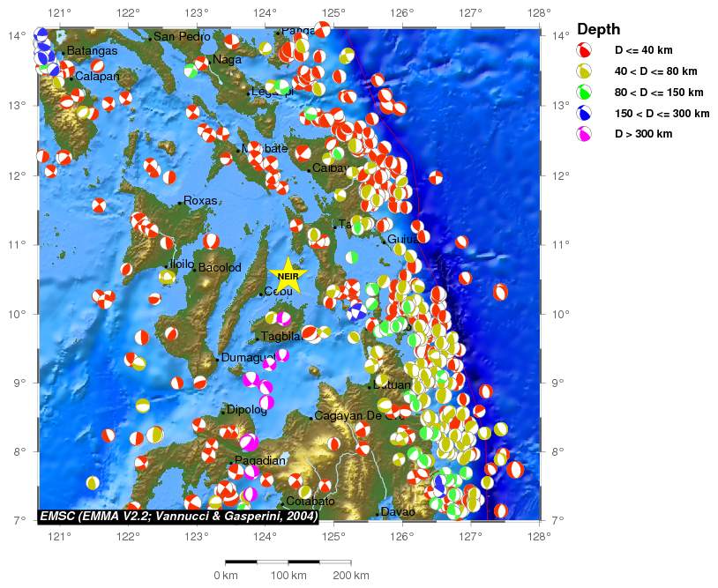The height and width of the screenshot is (588, 718).
Task: Click the 200 km scale bar label
Action: point(349,576)
